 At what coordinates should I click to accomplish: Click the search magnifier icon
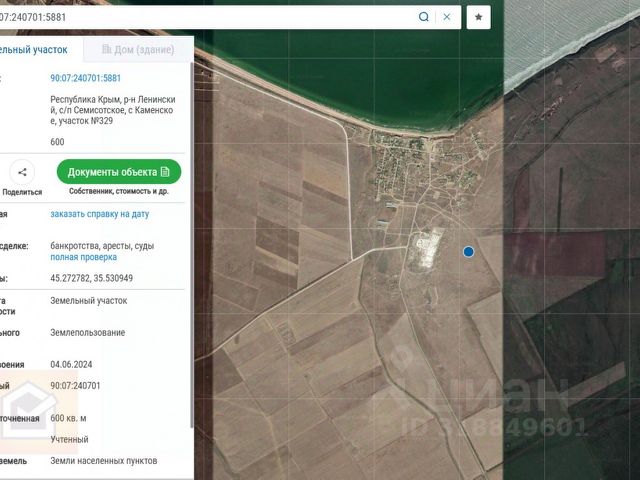tap(424, 17)
